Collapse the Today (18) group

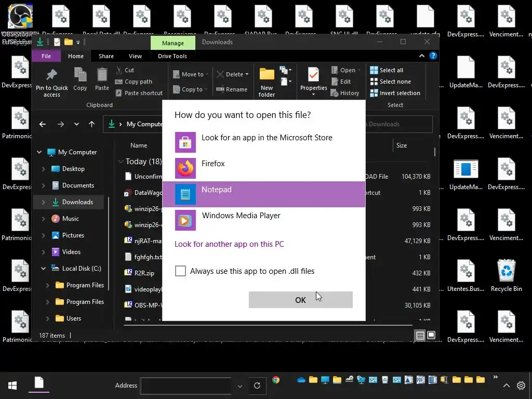[120, 162]
